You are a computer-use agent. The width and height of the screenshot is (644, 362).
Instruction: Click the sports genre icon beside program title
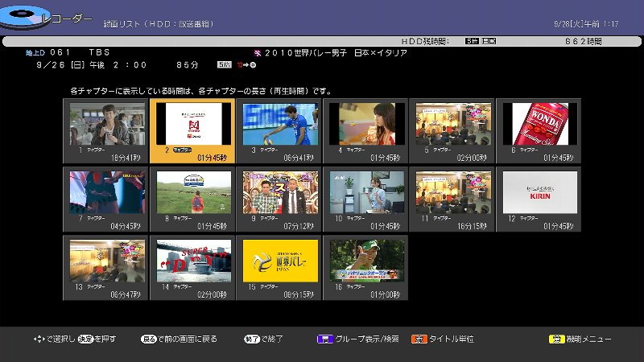(258, 53)
